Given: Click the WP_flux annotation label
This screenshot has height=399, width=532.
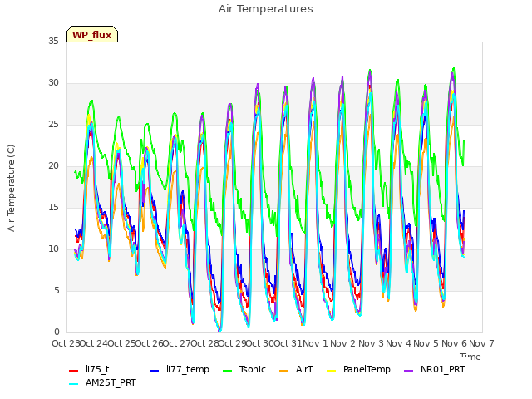Looking at the screenshot, I should click(x=92, y=34).
